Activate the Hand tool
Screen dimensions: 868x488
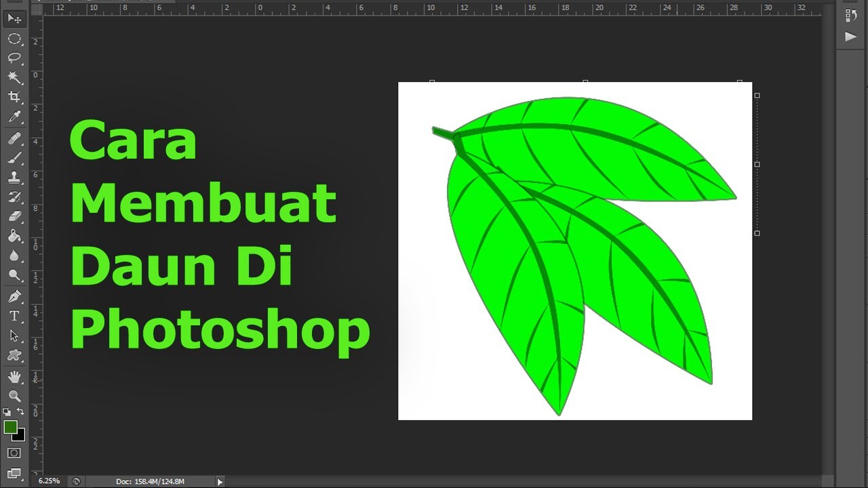[x=14, y=377]
